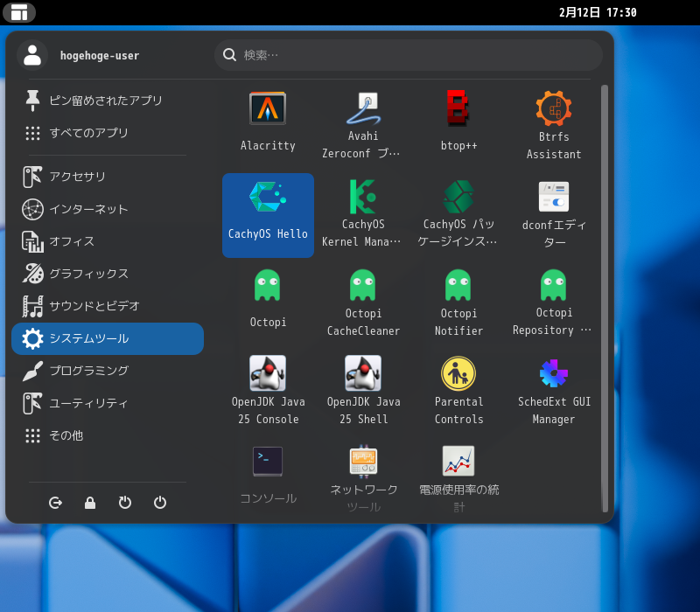Select プログラミング category
This screenshot has width=700, height=612.
pyautogui.click(x=108, y=371)
